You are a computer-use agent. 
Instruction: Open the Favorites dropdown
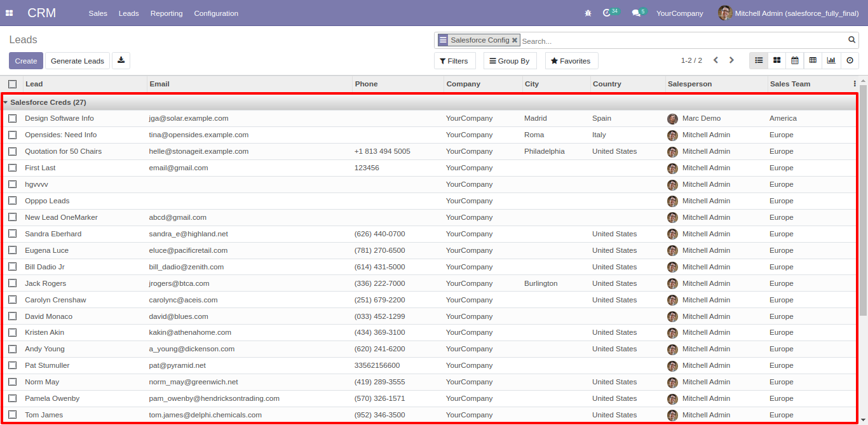coord(571,61)
